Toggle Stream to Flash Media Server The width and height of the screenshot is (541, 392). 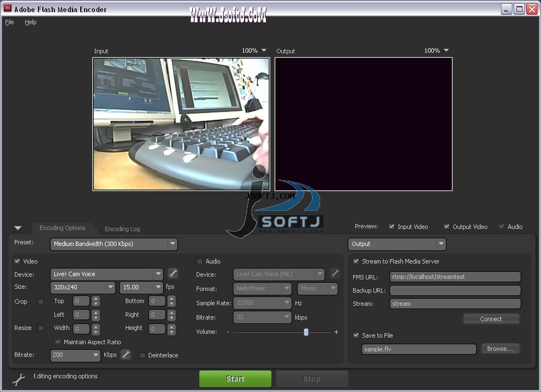356,261
